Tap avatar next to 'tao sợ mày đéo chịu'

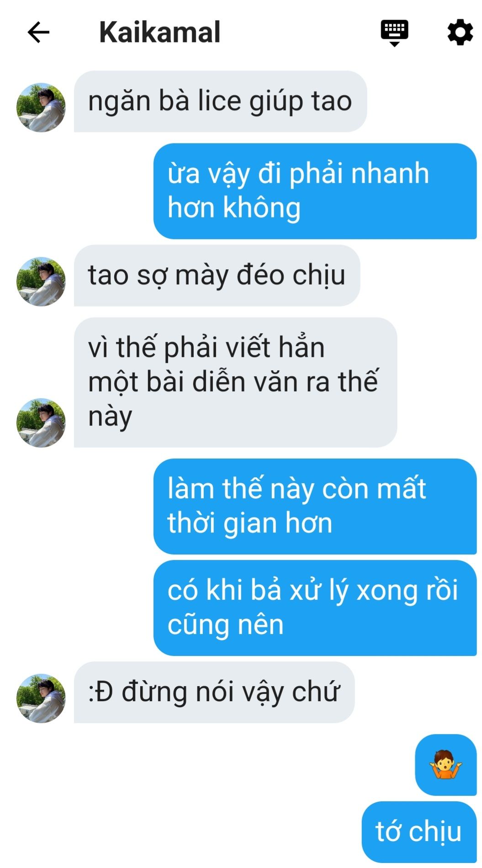[41, 282]
